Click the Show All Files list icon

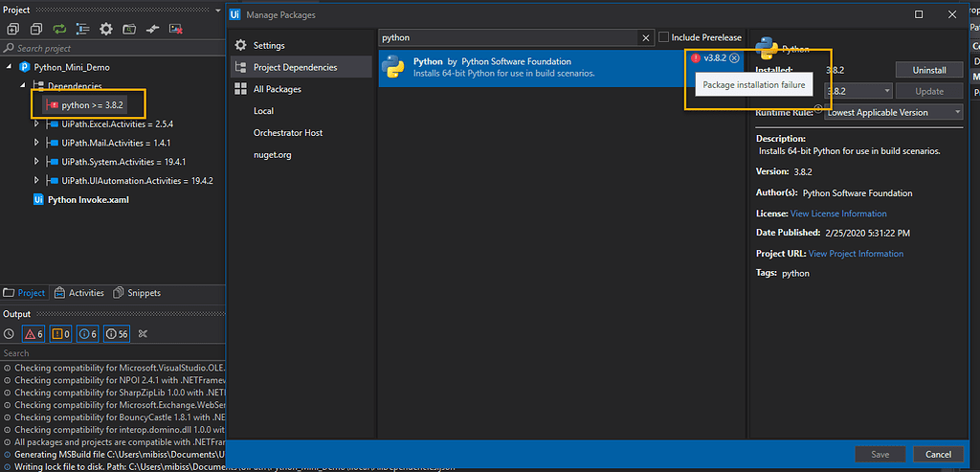coord(82,29)
